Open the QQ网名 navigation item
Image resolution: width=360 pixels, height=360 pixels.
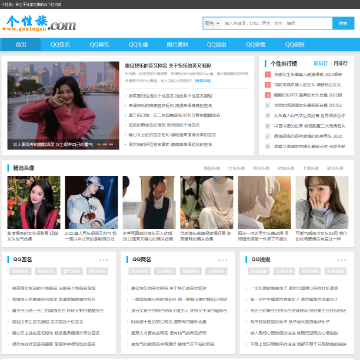[x=99, y=45]
